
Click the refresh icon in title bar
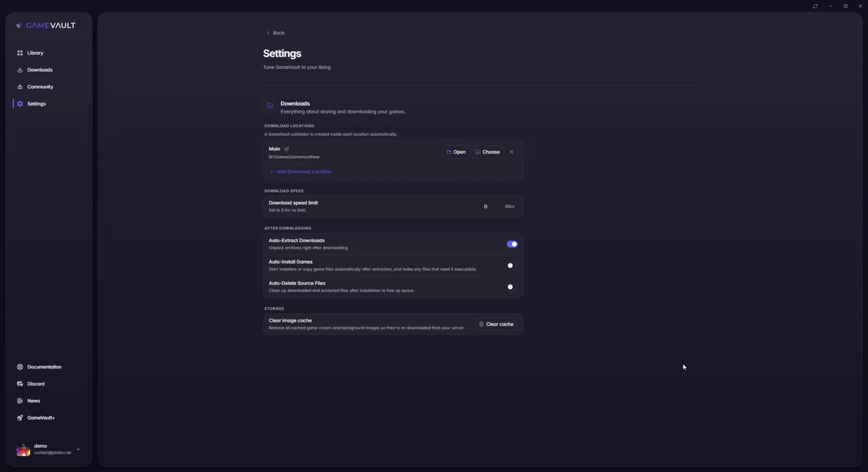pos(815,6)
